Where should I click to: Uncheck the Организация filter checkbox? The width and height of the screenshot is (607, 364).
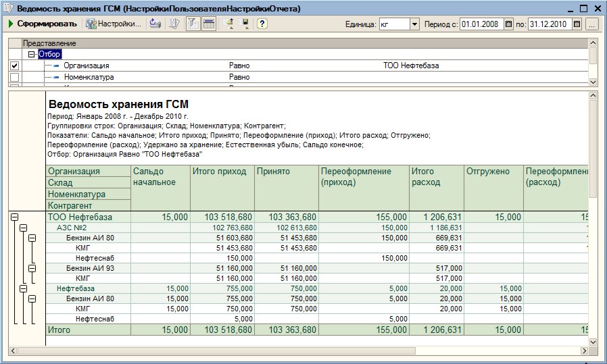(14, 66)
